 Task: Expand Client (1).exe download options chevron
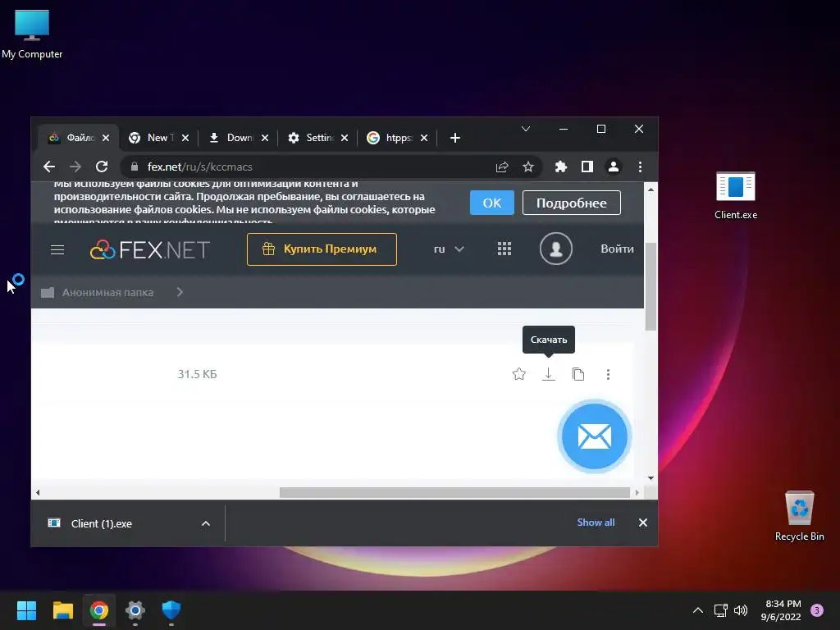pyautogui.click(x=206, y=523)
